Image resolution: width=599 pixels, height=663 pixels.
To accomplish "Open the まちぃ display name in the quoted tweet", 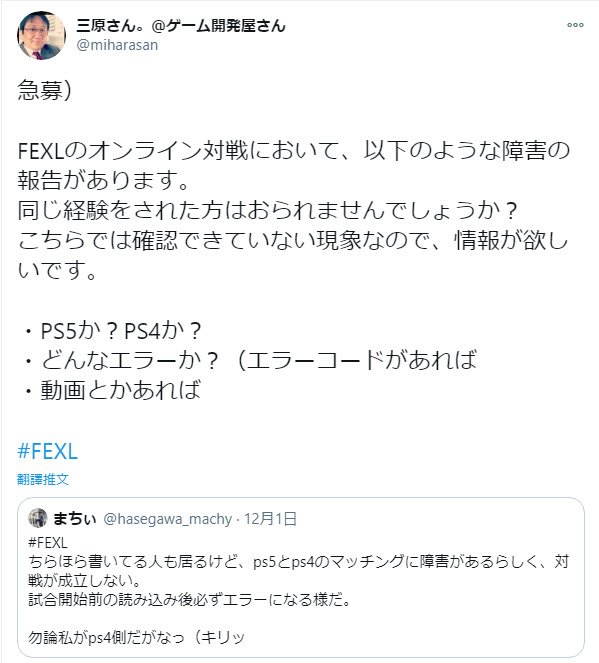I will (x=75, y=518).
